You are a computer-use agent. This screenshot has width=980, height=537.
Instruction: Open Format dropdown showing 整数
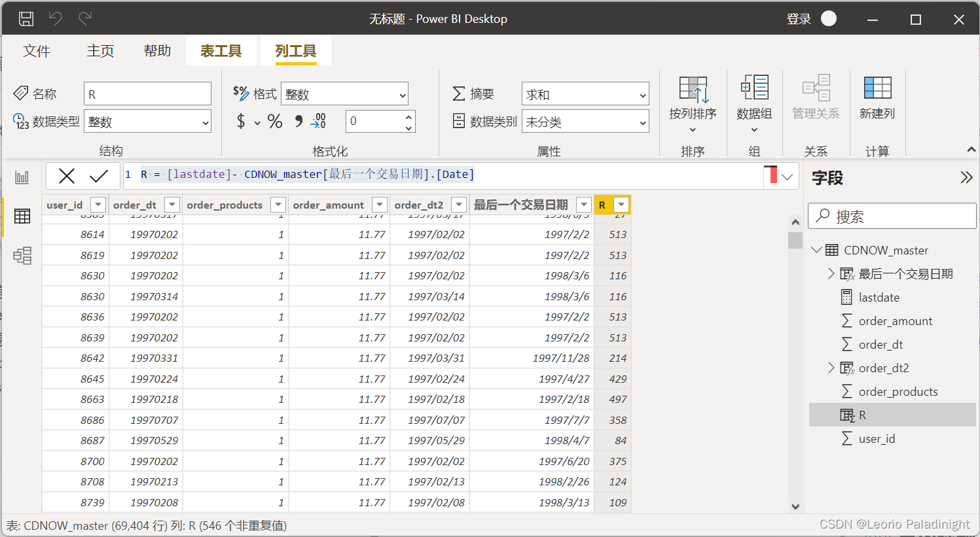pos(345,94)
